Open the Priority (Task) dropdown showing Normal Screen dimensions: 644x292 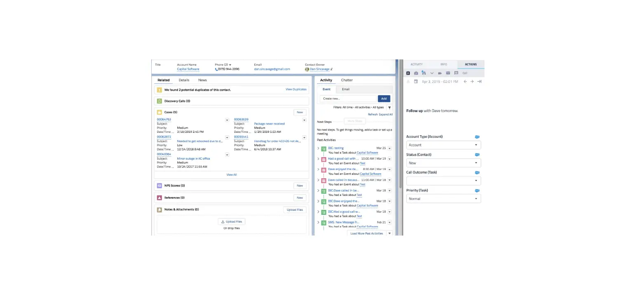[x=444, y=199]
